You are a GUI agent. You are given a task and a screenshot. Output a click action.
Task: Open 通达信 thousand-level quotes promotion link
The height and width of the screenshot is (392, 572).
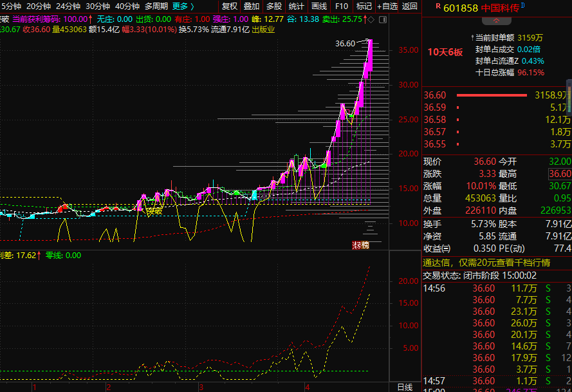(x=487, y=263)
